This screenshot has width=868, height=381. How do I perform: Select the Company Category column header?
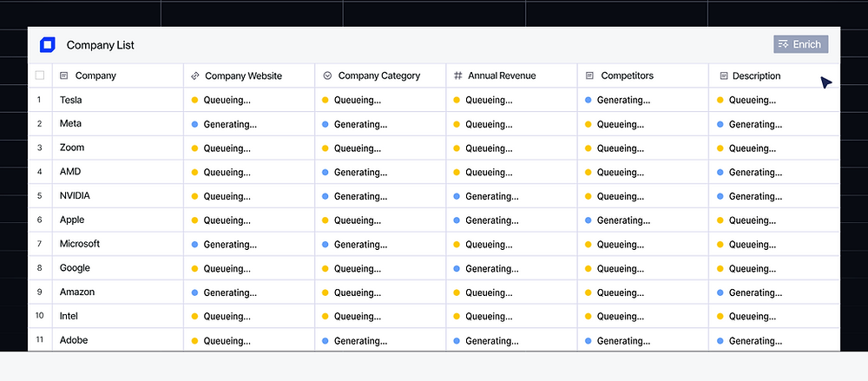pos(380,76)
